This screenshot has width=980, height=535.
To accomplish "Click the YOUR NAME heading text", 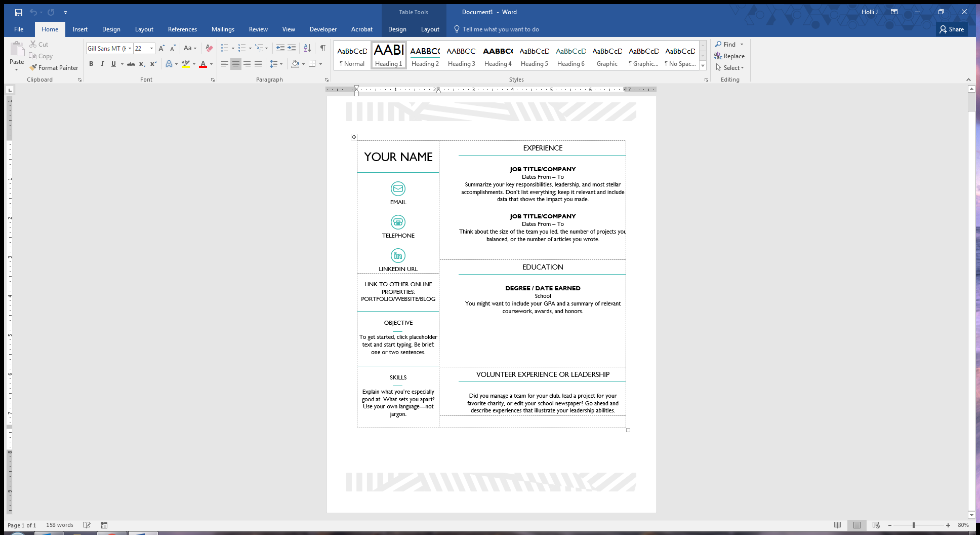I will (x=398, y=157).
